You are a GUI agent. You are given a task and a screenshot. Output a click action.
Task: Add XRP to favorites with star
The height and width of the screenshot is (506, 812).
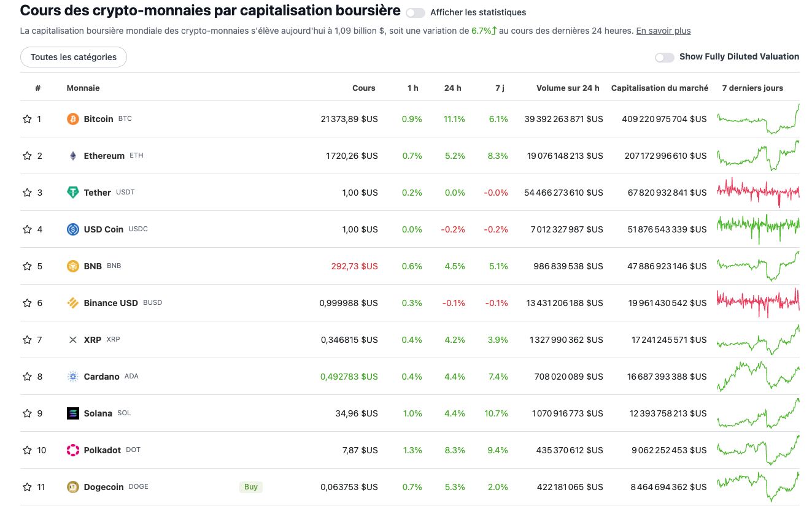pyautogui.click(x=27, y=340)
